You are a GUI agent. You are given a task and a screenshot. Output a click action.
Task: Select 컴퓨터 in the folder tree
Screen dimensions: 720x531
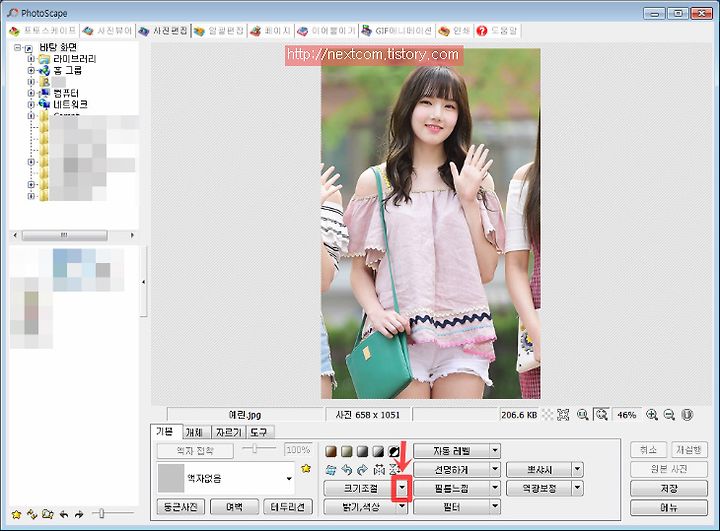click(x=66, y=93)
